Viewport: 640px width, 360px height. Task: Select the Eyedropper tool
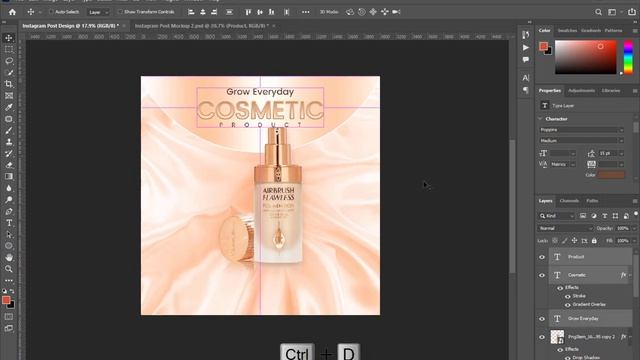pyautogui.click(x=9, y=107)
